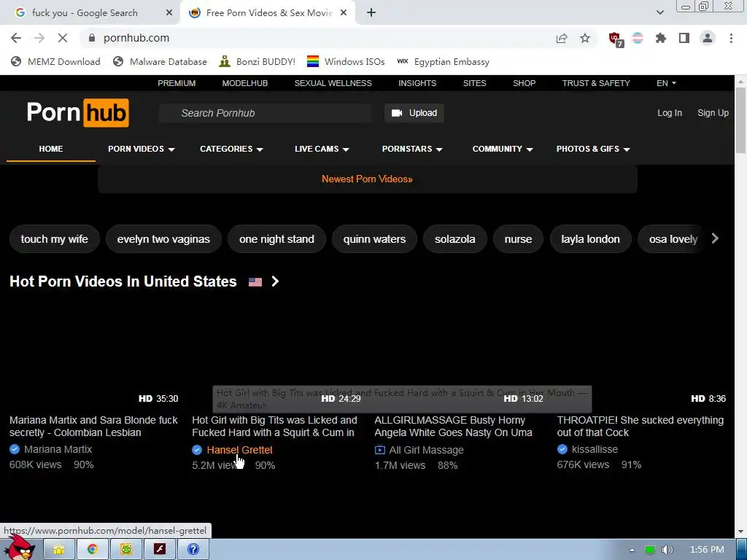Switch to the Google Search tab
The width and height of the screenshot is (747, 560).
click(90, 13)
